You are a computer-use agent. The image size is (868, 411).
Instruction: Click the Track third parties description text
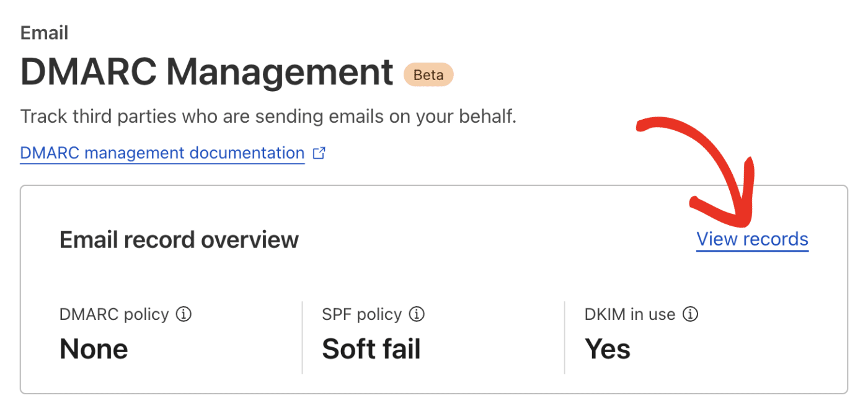pos(268,116)
